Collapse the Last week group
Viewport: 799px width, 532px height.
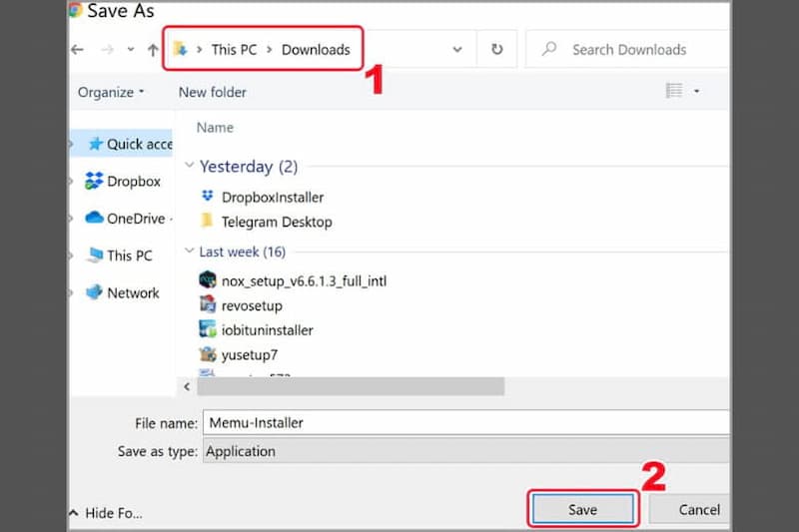point(191,253)
